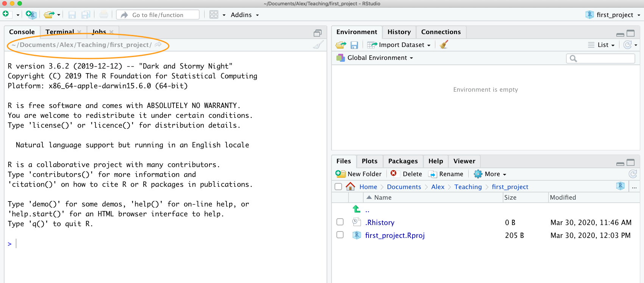
Task: Toggle the select-all files checkbox
Action: (338, 186)
